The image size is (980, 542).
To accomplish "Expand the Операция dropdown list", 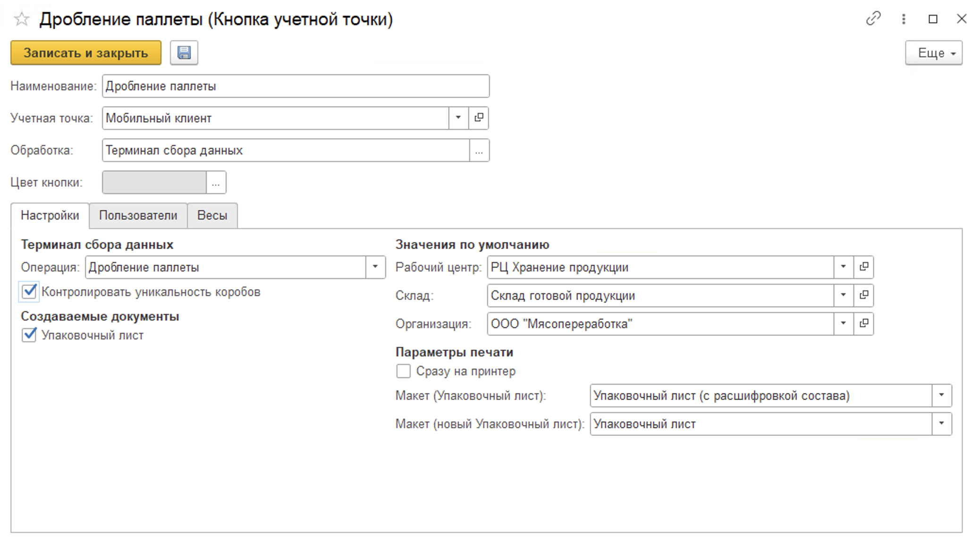I will [375, 267].
